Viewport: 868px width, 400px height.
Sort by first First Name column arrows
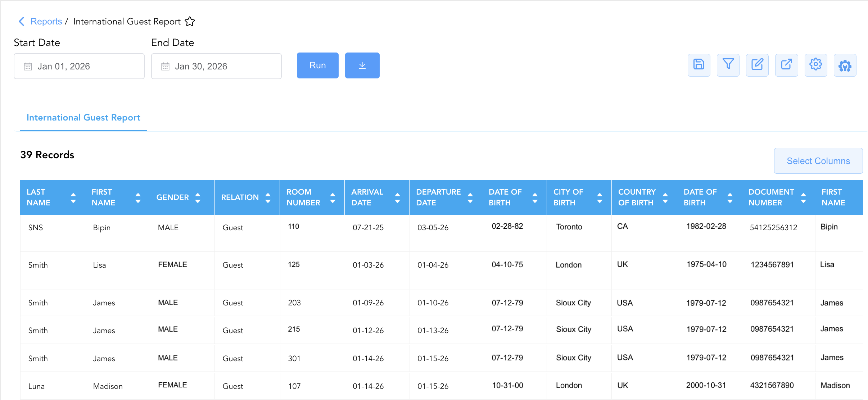click(x=138, y=197)
